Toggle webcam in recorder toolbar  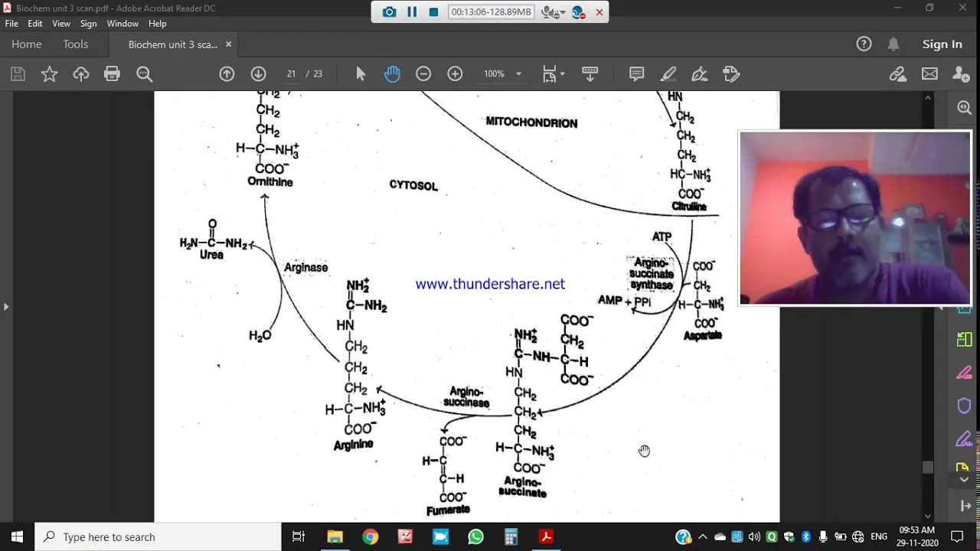point(578,12)
